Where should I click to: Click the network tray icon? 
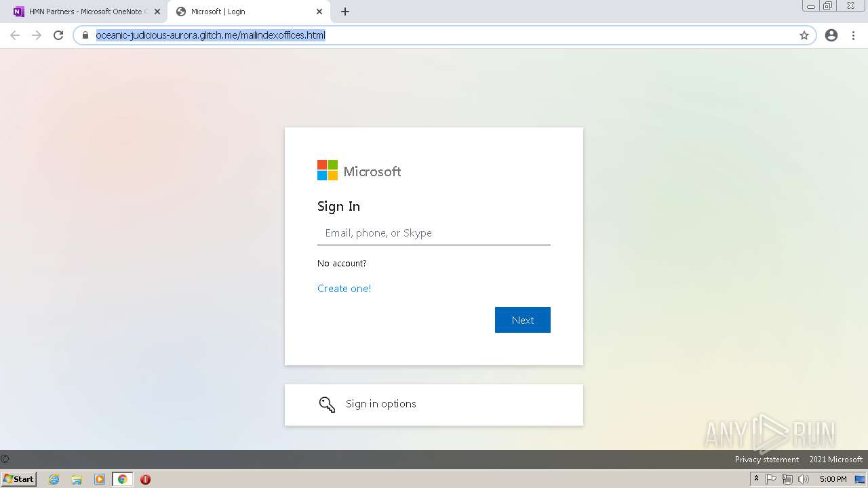(x=787, y=479)
